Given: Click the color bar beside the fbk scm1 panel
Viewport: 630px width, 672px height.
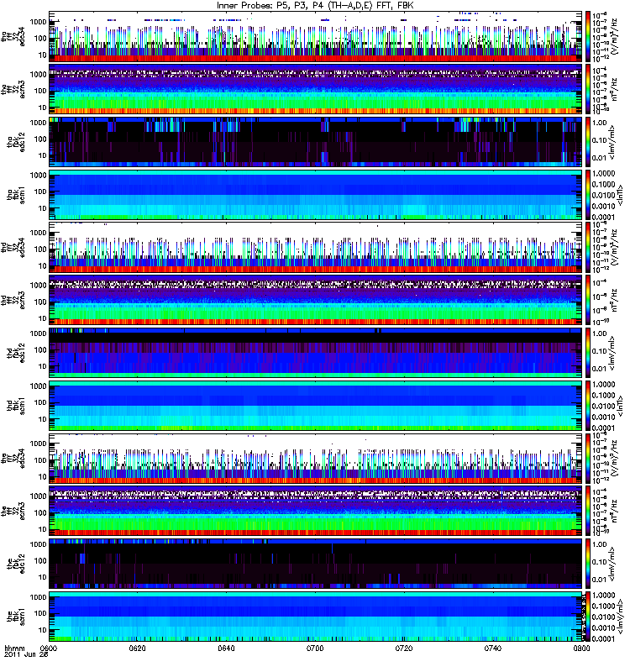Looking at the screenshot, I should tap(587, 616).
